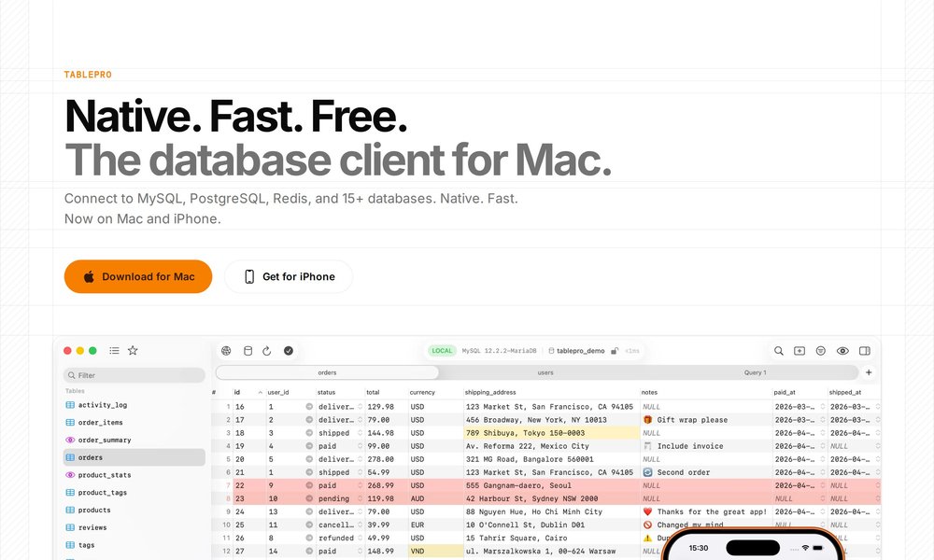
Task: Click the table icon beside tags
Action: (70, 544)
